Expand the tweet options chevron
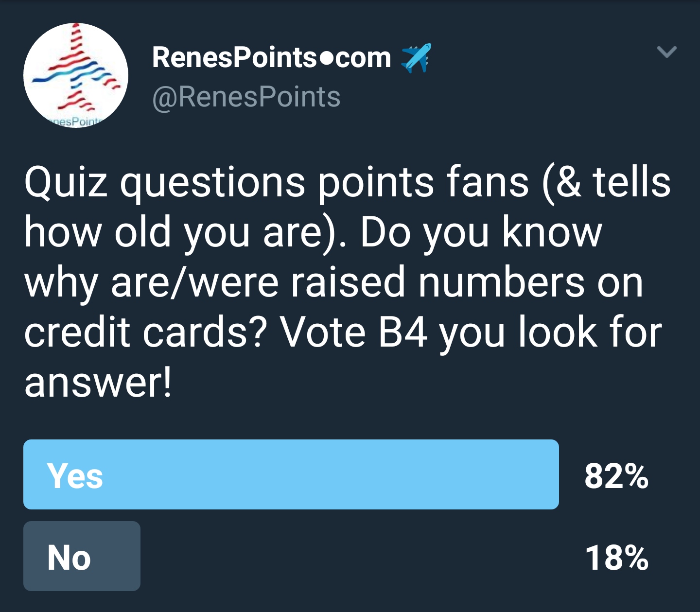Viewport: 700px width, 612px height. [x=666, y=52]
